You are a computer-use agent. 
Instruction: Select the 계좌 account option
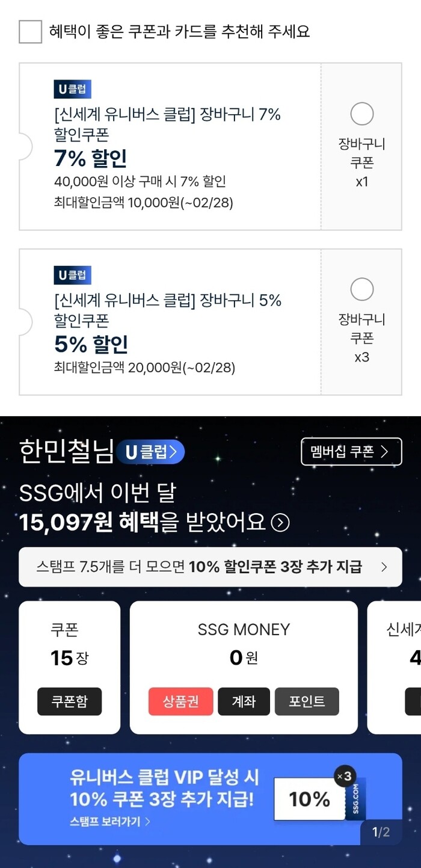pyautogui.click(x=244, y=701)
